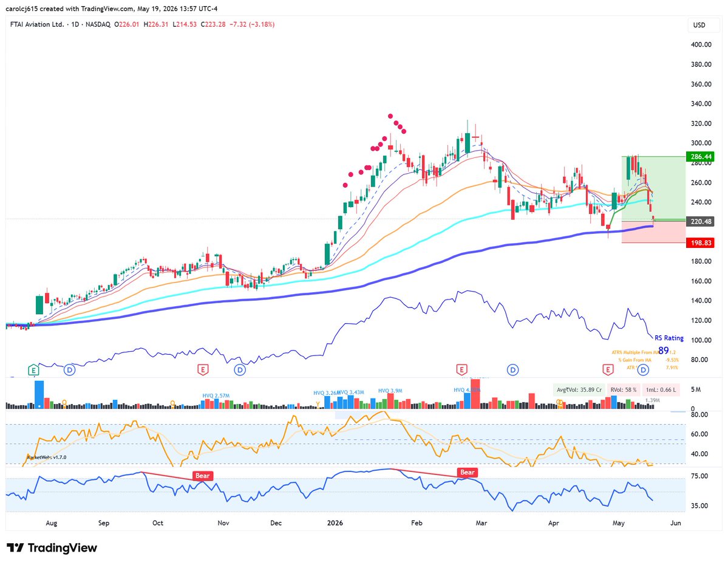
Task: Click the Mar label on the time axis
Action: 481,523
